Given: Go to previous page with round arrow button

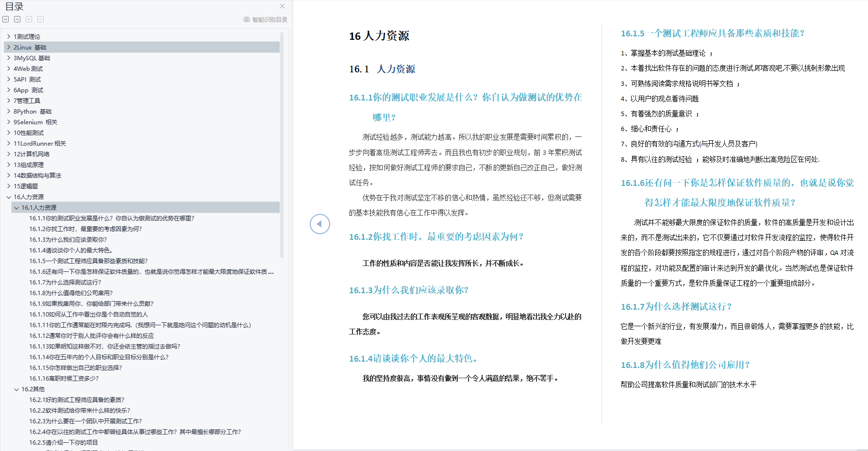Looking at the screenshot, I should click(x=320, y=224).
